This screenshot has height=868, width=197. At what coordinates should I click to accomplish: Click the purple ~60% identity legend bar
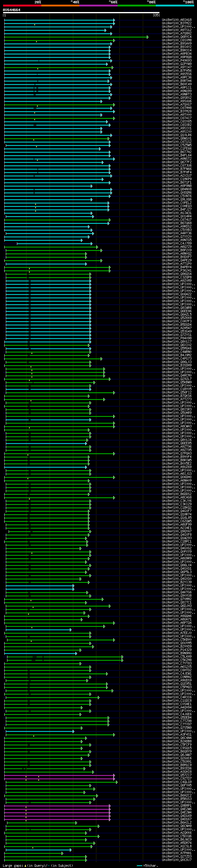tap(99, 6)
